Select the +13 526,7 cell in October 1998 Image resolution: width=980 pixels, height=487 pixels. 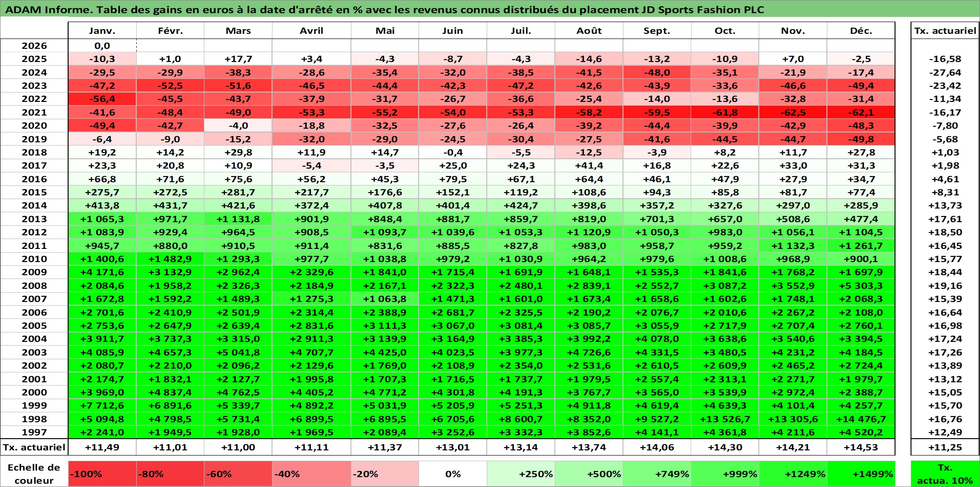pyautogui.click(x=725, y=419)
